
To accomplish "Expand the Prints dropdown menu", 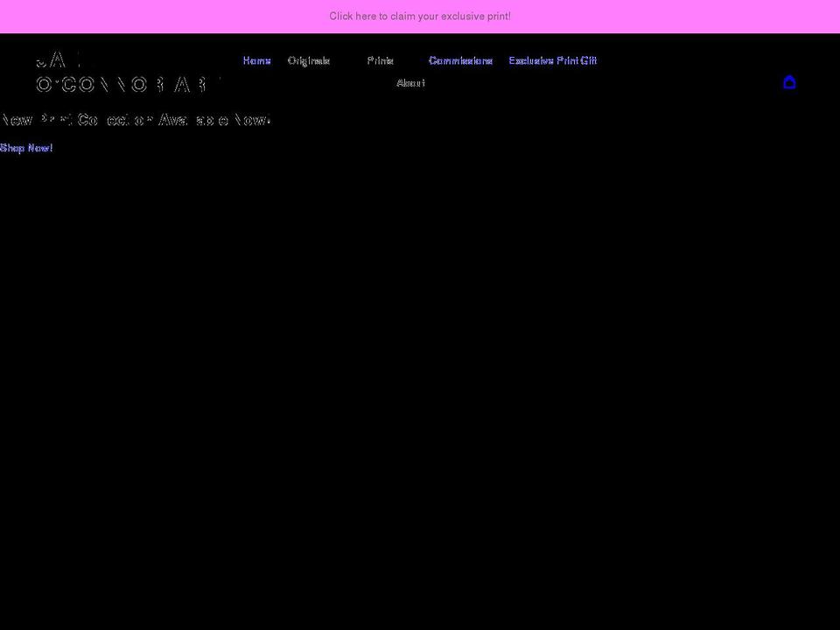I will (x=381, y=60).
